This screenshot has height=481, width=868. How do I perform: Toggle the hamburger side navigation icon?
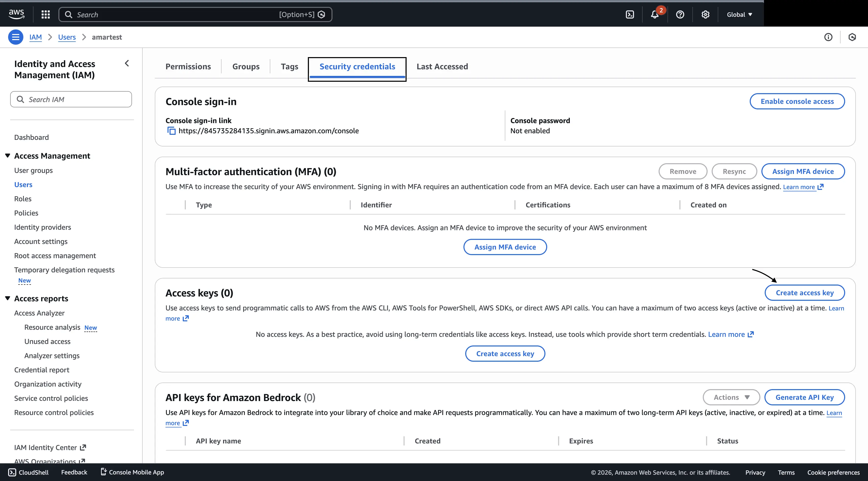pos(15,37)
